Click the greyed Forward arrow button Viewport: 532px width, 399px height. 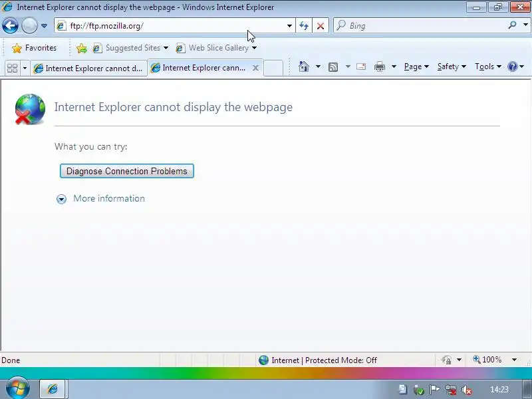29,25
